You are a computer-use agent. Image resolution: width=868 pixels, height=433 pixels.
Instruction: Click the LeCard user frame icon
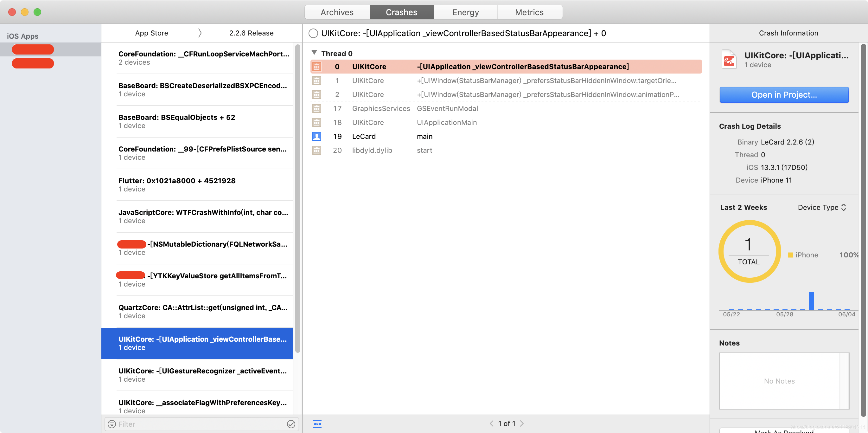coord(317,136)
